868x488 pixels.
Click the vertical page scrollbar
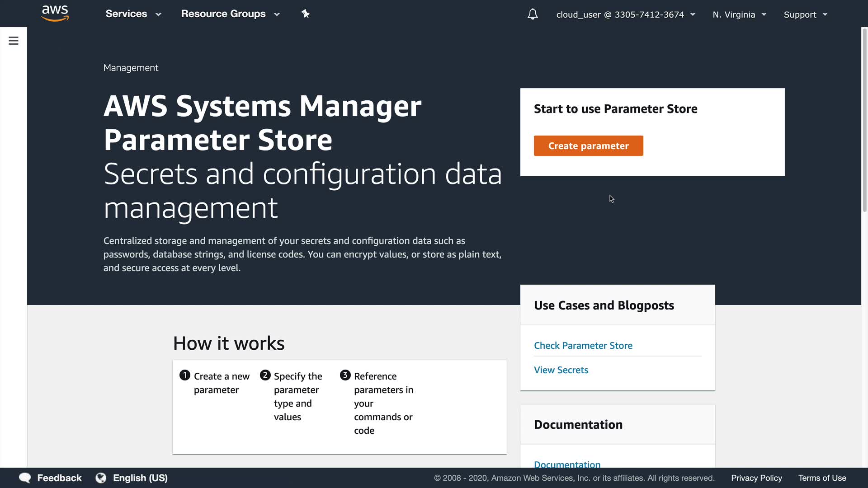[864, 122]
